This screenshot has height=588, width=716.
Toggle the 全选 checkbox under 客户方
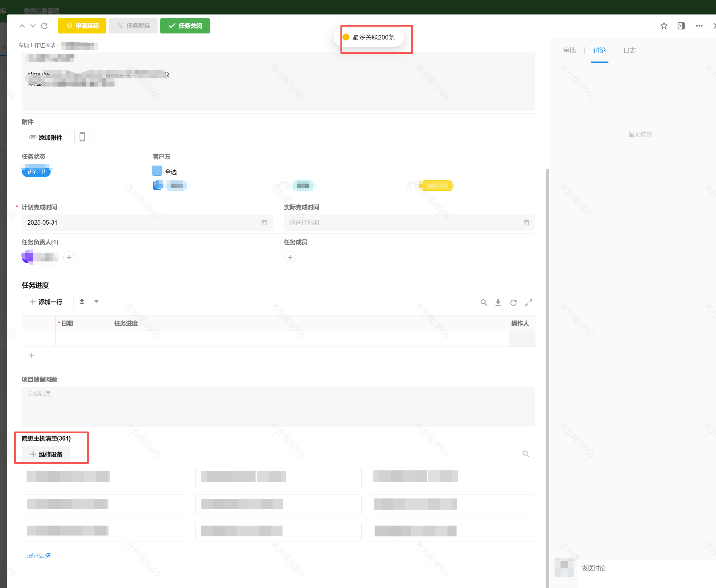pyautogui.click(x=157, y=171)
